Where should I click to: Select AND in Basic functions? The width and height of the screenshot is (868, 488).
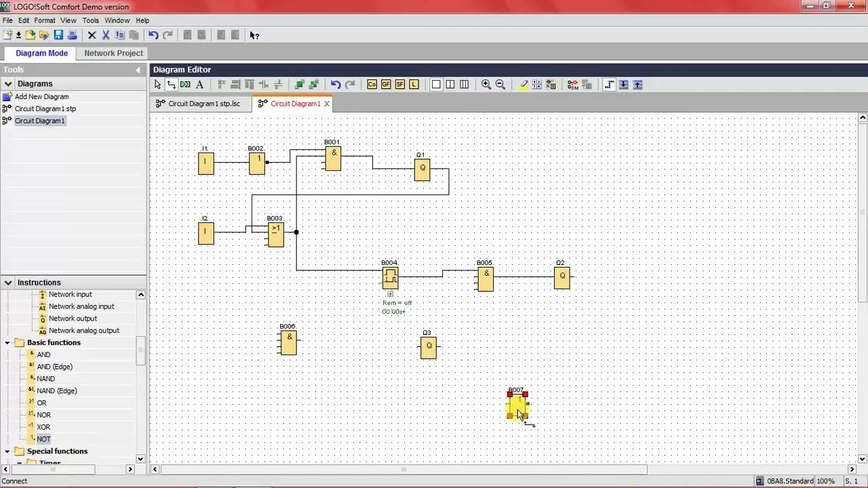pos(43,354)
